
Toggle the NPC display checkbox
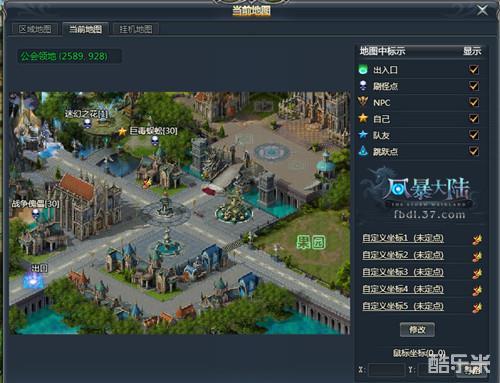[x=474, y=102]
